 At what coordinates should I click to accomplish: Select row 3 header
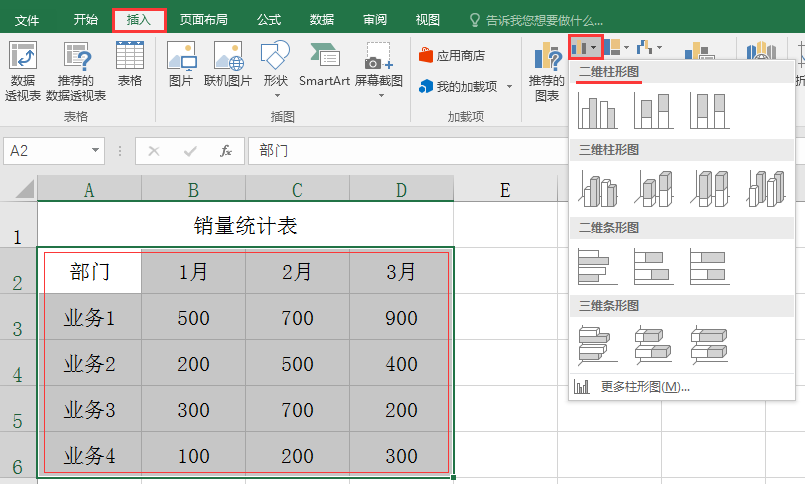18,317
